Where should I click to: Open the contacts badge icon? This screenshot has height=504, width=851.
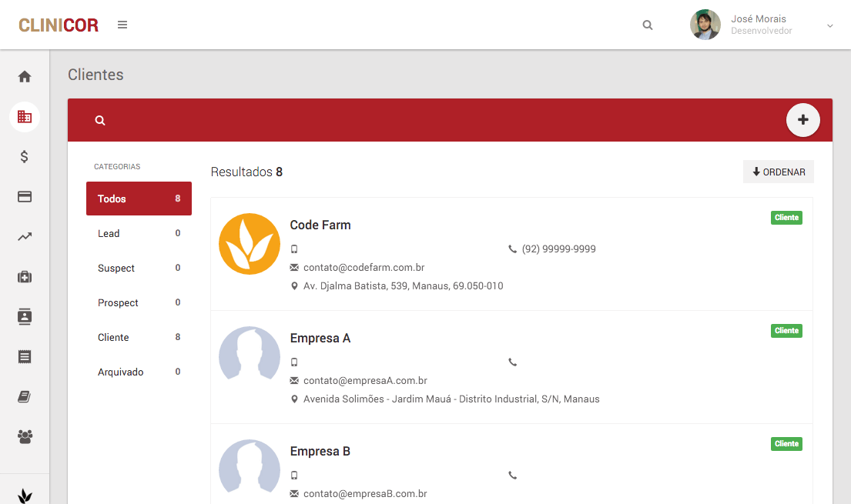[x=25, y=316]
